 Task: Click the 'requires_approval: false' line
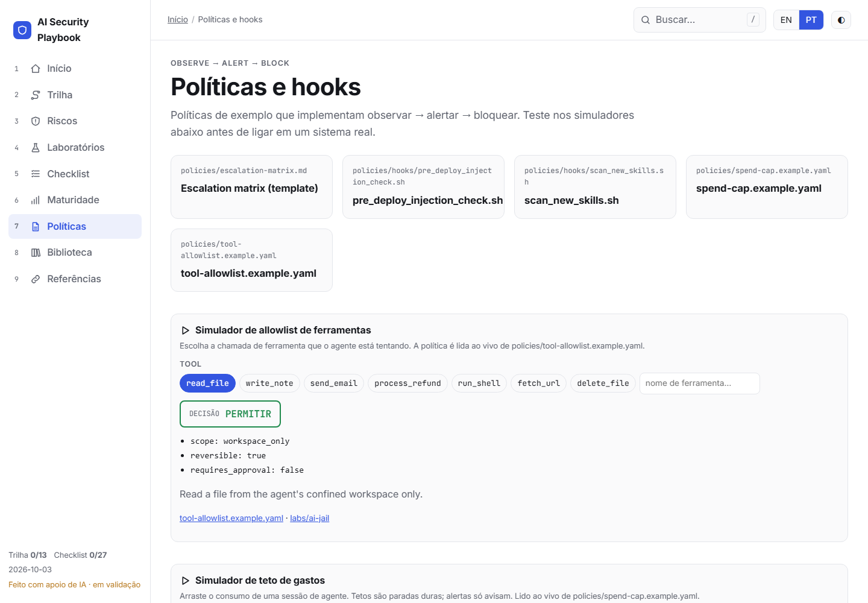point(247,470)
